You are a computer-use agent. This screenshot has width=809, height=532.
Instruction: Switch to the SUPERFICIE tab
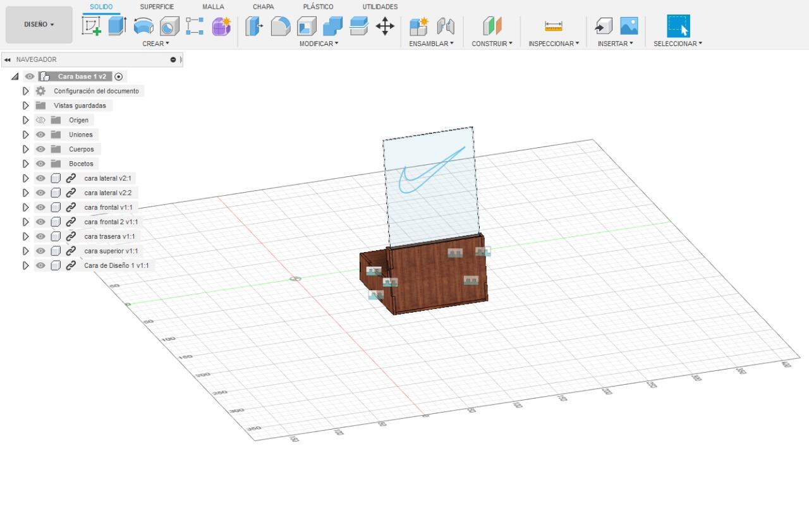157,7
